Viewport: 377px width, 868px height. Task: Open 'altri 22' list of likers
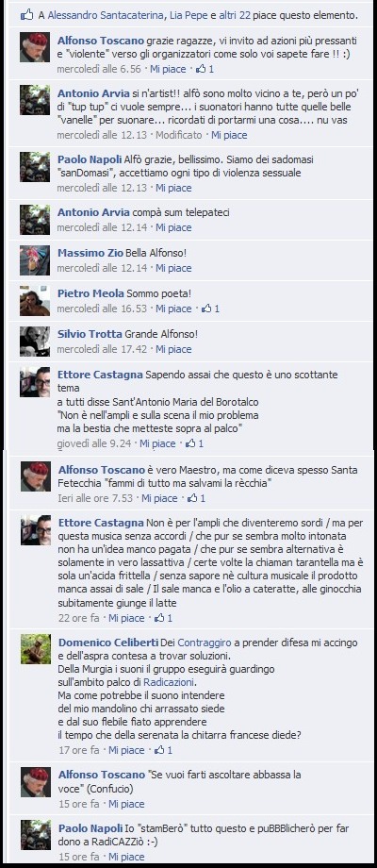pos(235,16)
